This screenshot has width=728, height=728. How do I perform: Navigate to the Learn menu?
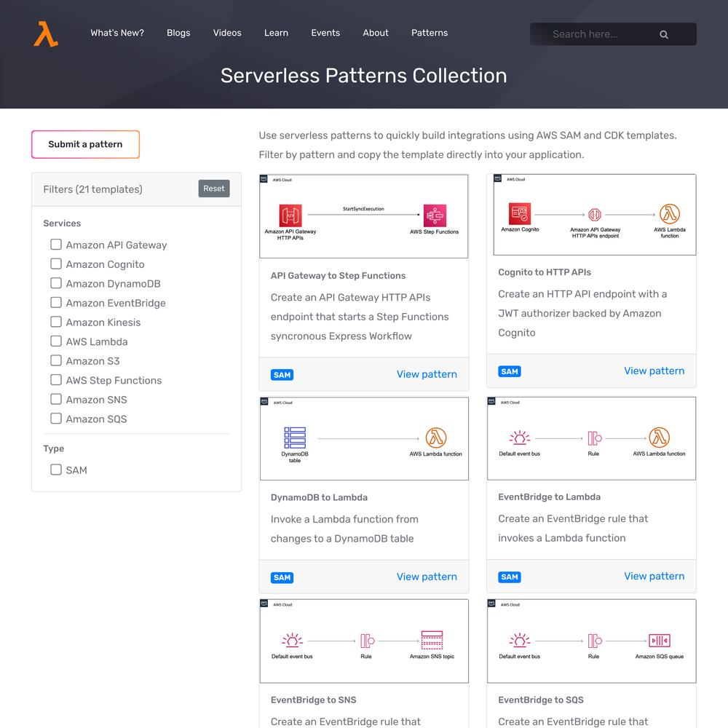(276, 33)
